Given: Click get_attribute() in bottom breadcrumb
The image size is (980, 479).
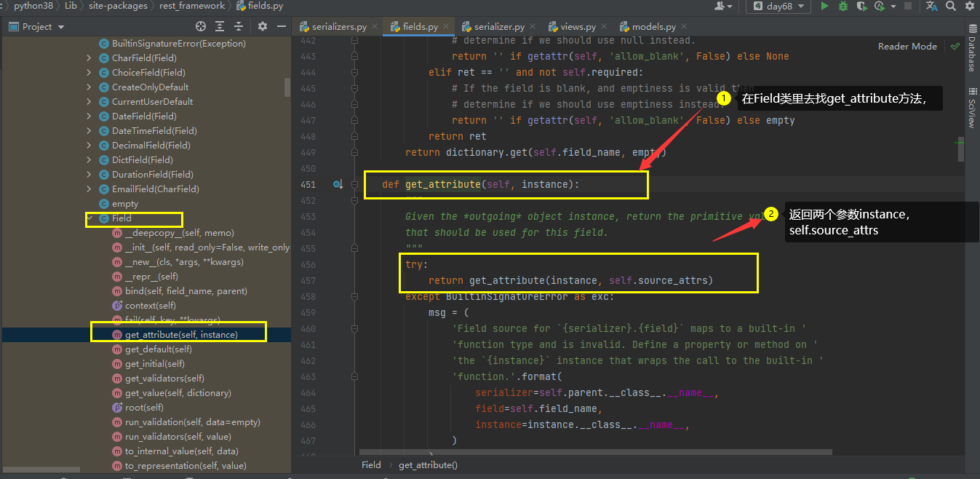Looking at the screenshot, I should (428, 464).
